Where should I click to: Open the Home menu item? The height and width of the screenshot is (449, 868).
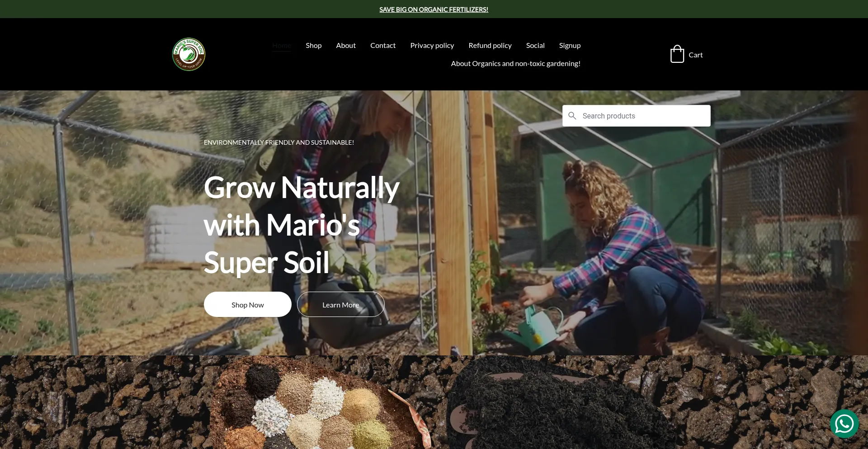(281, 46)
